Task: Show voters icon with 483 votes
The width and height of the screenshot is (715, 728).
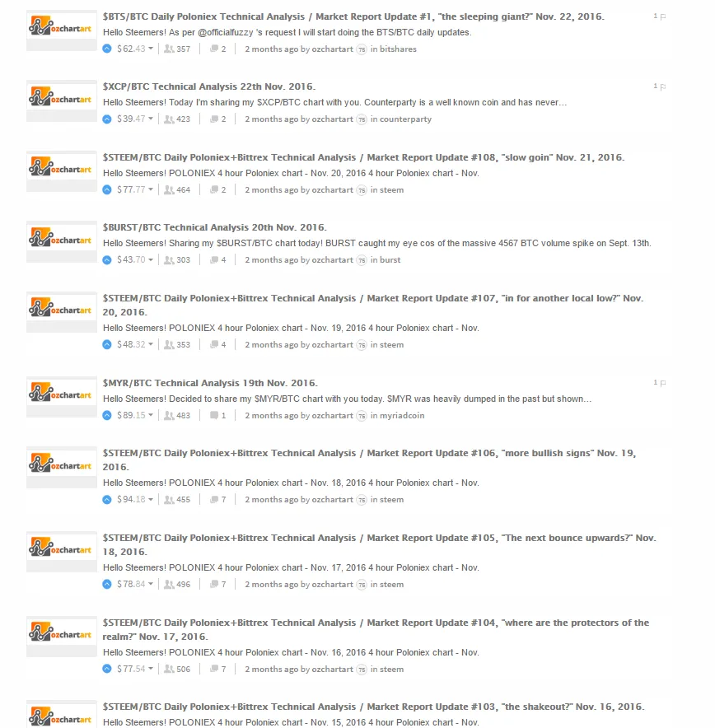Action: pyautogui.click(x=169, y=416)
